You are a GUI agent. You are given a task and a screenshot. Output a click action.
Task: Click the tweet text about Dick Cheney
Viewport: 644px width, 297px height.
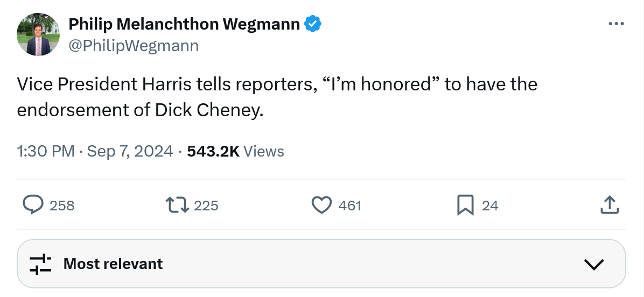(x=277, y=97)
